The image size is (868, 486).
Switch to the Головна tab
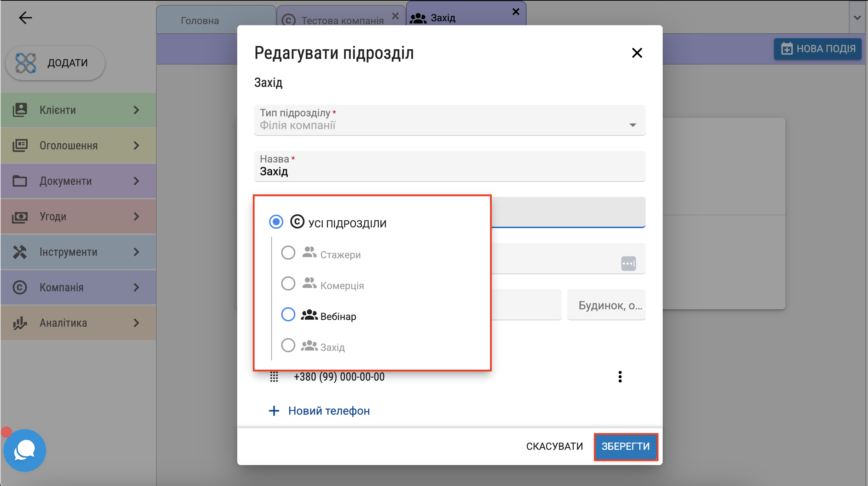pyautogui.click(x=200, y=21)
